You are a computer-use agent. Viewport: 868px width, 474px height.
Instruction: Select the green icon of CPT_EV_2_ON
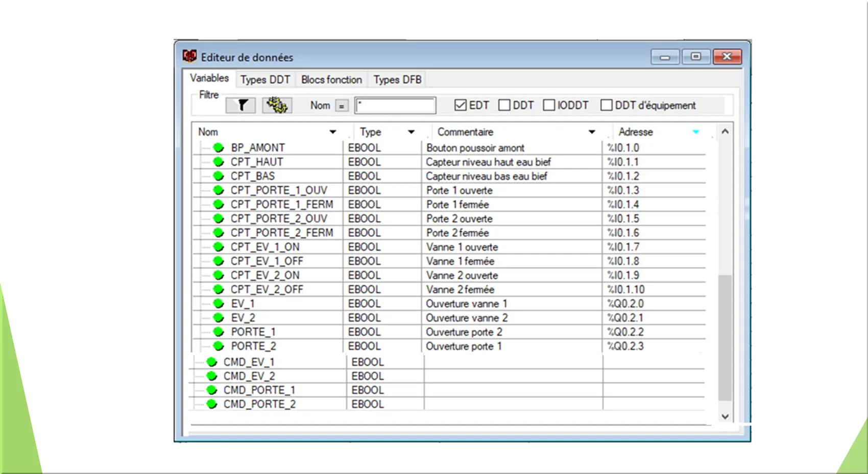pos(219,276)
